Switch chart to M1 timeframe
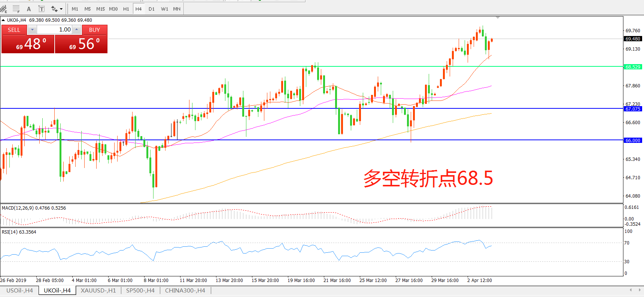Viewport: 644px width, 297px height. coord(75,9)
